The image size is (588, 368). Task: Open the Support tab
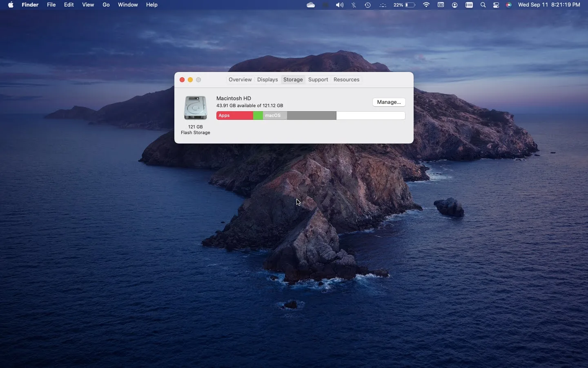coord(318,80)
